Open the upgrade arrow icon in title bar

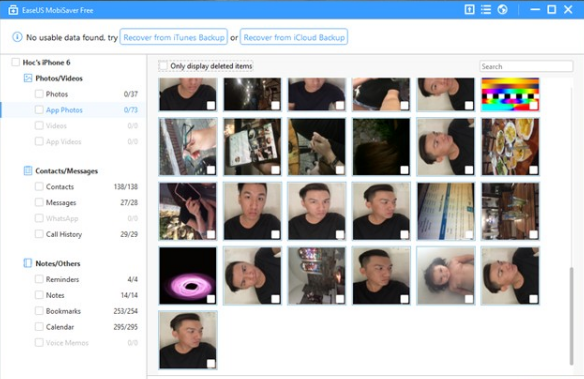pos(469,9)
